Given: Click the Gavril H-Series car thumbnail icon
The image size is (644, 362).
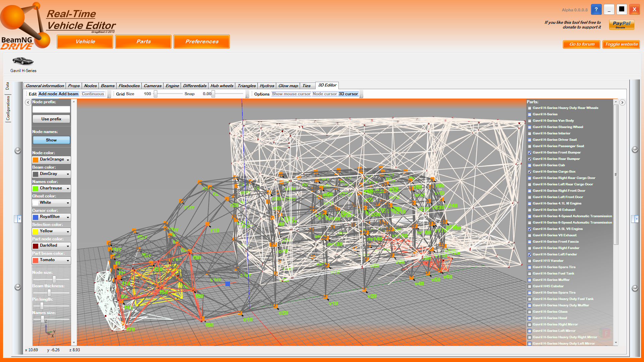Looking at the screenshot, I should point(23,61).
